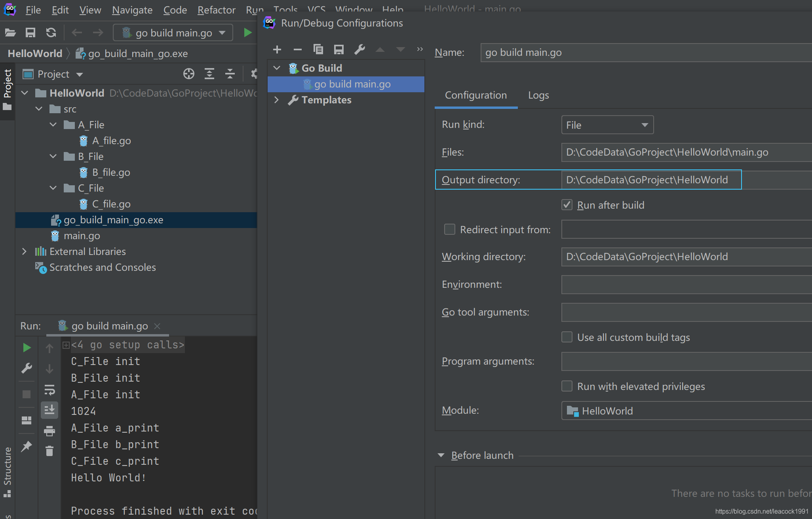Open the Run kind dropdown

(x=607, y=125)
